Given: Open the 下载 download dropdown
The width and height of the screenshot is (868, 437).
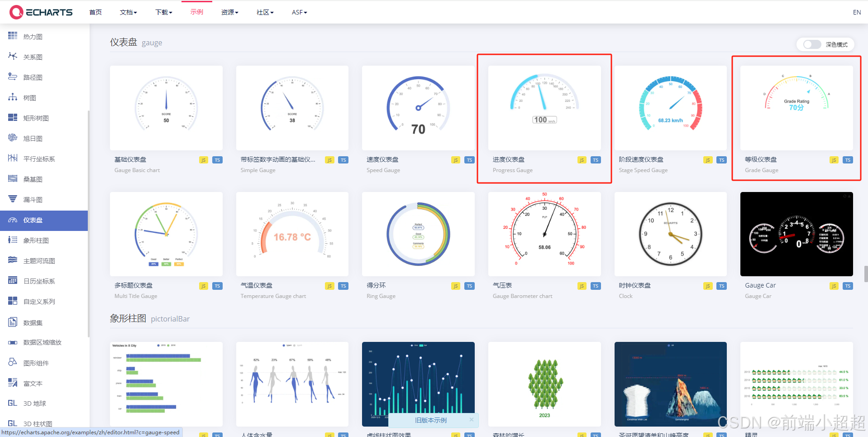Looking at the screenshot, I should [x=163, y=12].
